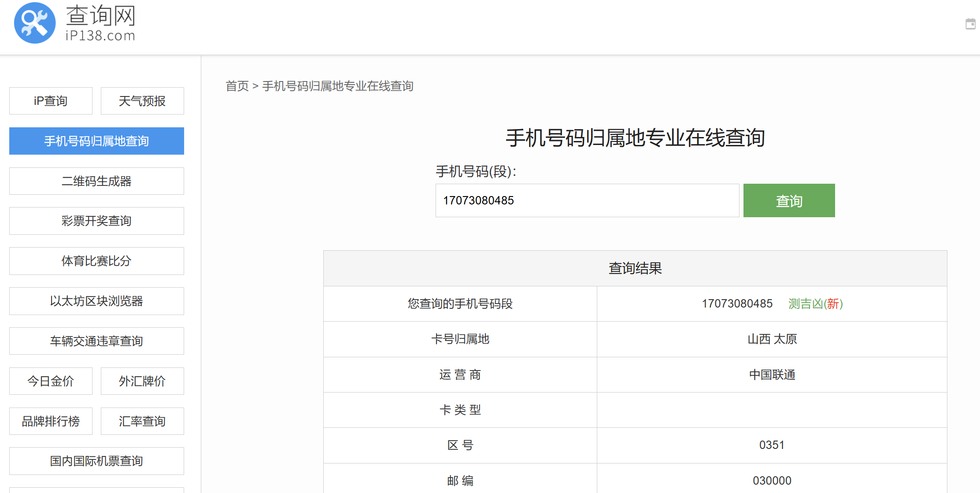Open the 天气预报 page
Viewport: 980px width, 493px height.
(x=142, y=101)
